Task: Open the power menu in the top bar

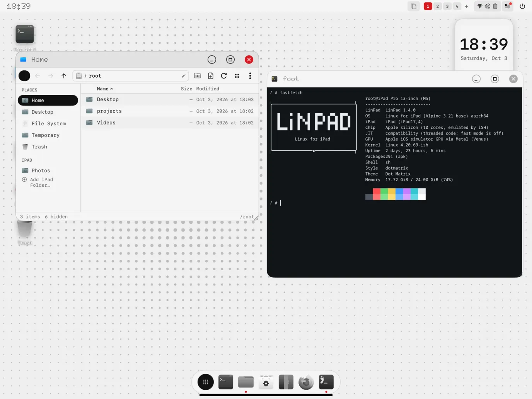Action: [522, 6]
